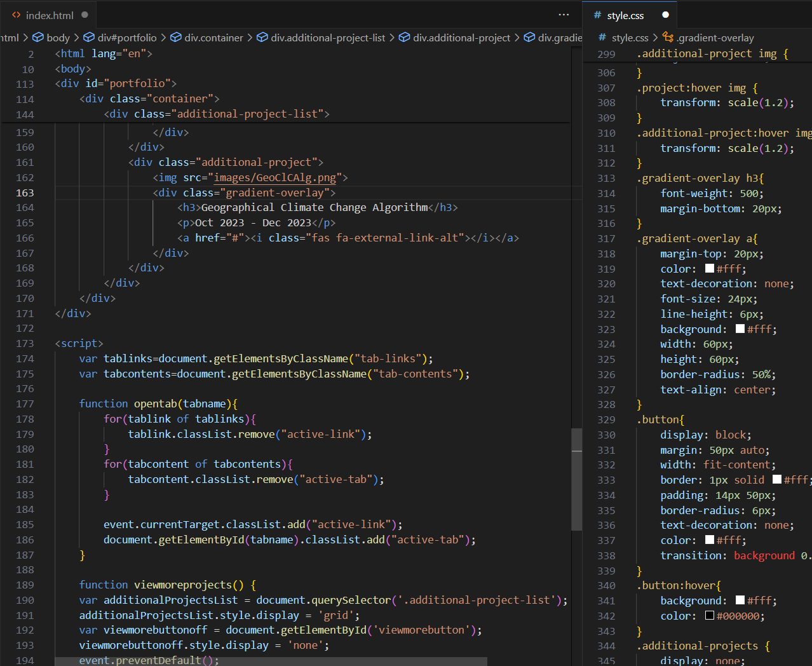Image resolution: width=812 pixels, height=666 pixels.
Task: Click the #fff swatch on CSS line 319
Action: click(710, 269)
